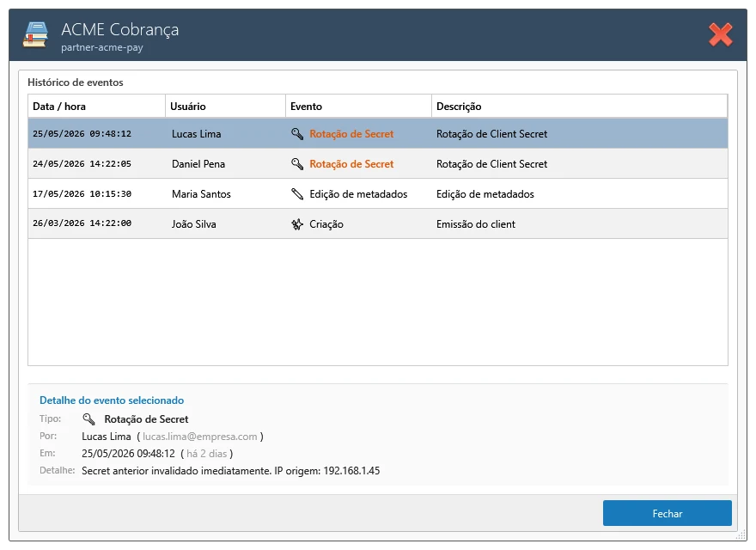Image resolution: width=756 pixels, height=550 pixels.
Task: Select the row dated 25/05/2026 09:48:12
Action: (x=378, y=134)
